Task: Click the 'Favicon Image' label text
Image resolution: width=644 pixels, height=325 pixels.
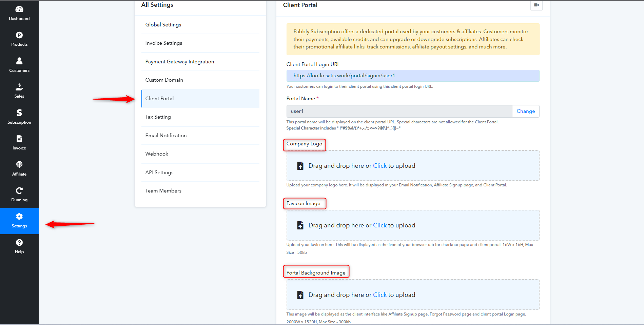Action: pyautogui.click(x=303, y=203)
